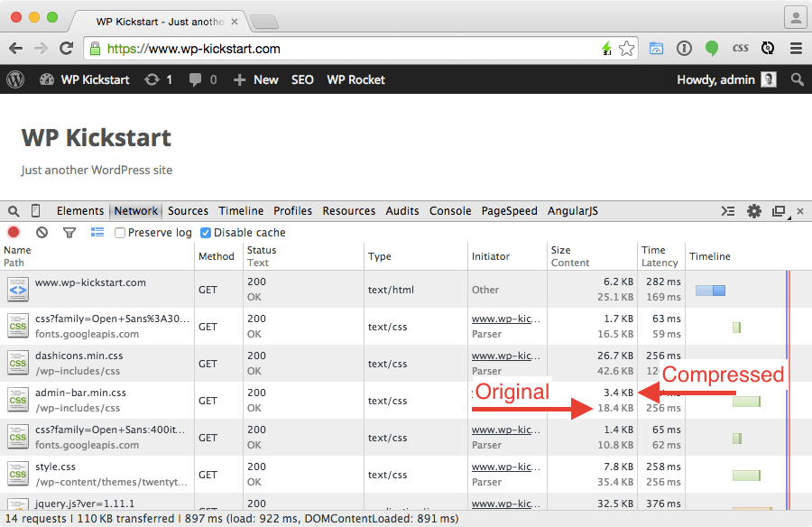Open DevTools settings gear icon

(754, 211)
